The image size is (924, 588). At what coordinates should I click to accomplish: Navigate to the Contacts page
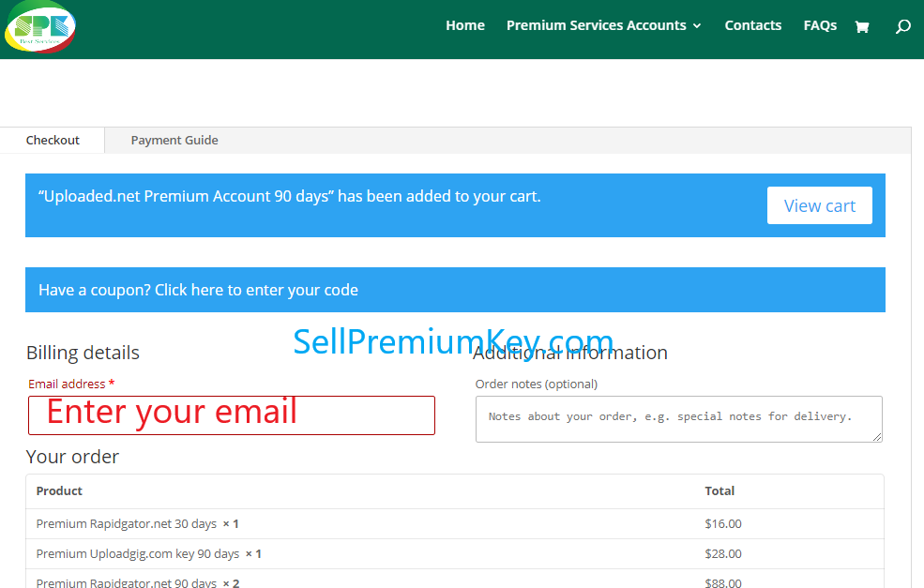(x=752, y=25)
